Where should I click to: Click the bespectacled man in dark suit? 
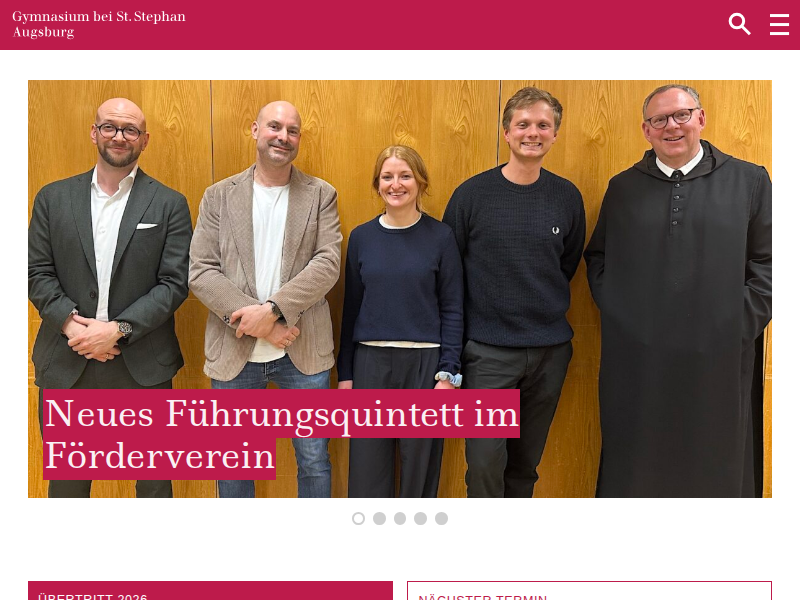(x=110, y=298)
